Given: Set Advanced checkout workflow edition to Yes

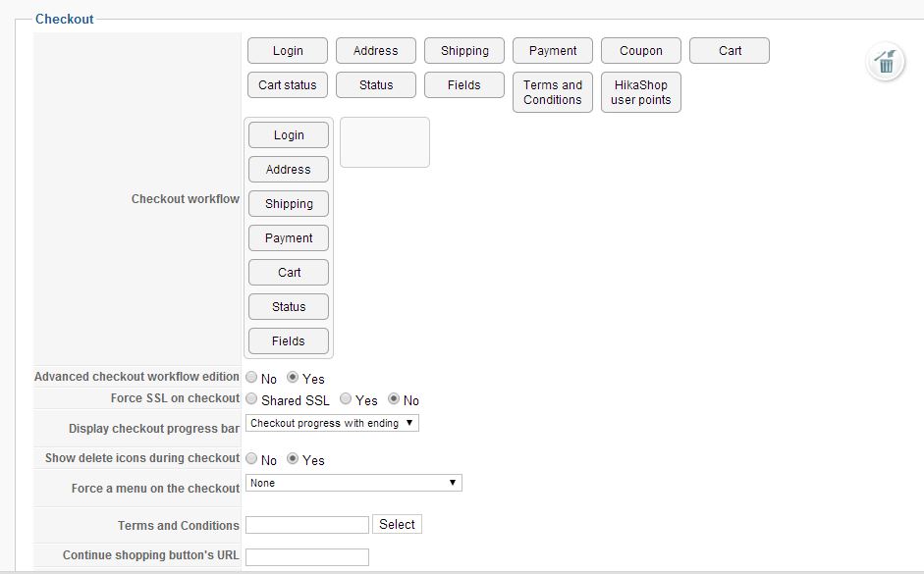Looking at the screenshot, I should 293,378.
